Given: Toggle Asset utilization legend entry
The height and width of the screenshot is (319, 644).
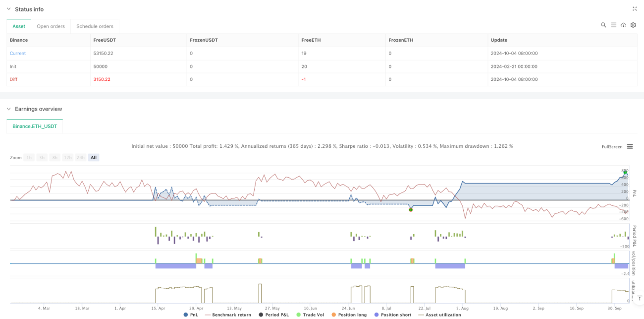Looking at the screenshot, I should 440,315.
